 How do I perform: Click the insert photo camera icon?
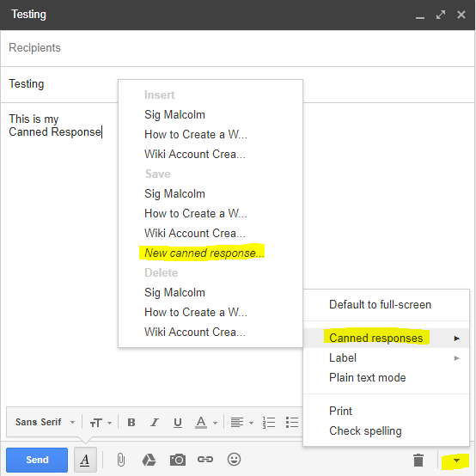click(x=178, y=460)
